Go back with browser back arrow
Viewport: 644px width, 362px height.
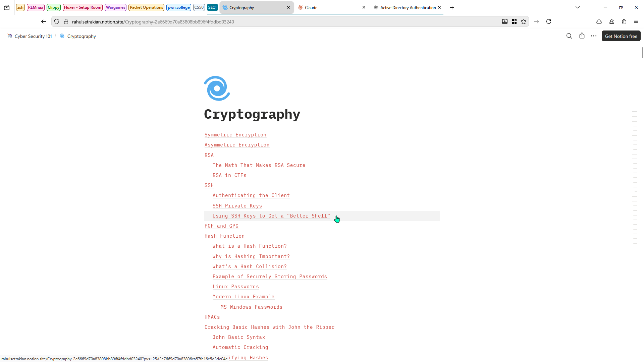coord(44,21)
